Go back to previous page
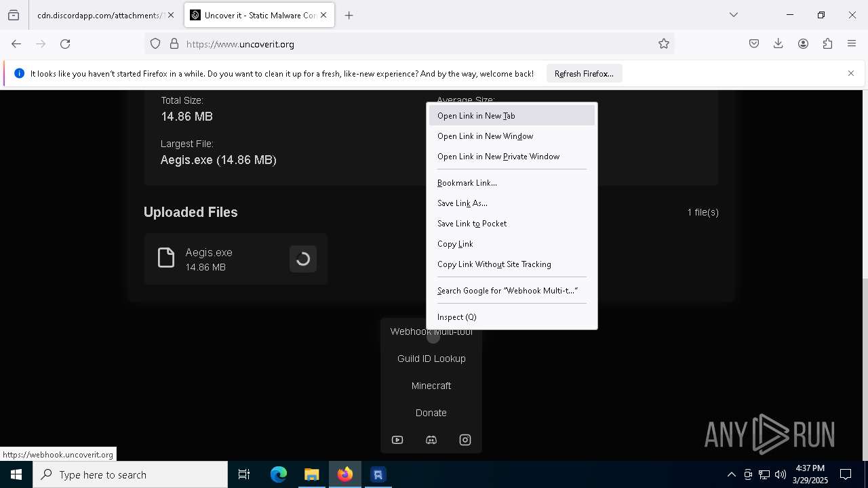 (16, 44)
